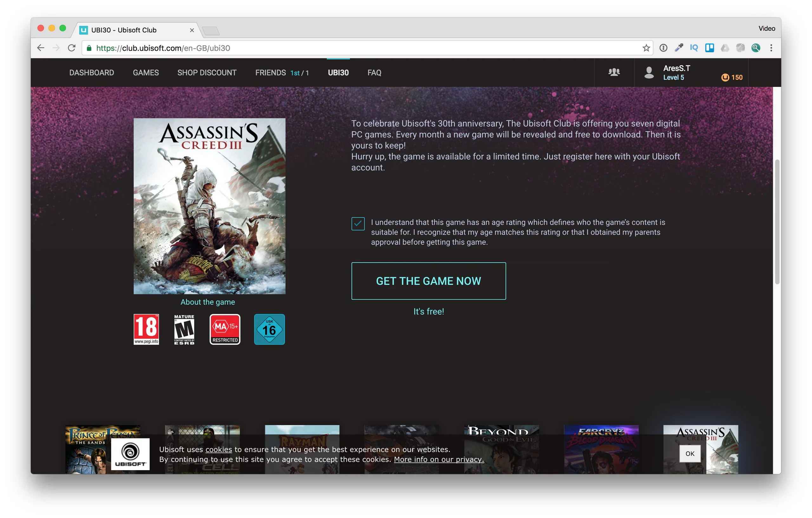Uncheck the age rating agreement checkbox
This screenshot has width=812, height=518.
click(358, 223)
